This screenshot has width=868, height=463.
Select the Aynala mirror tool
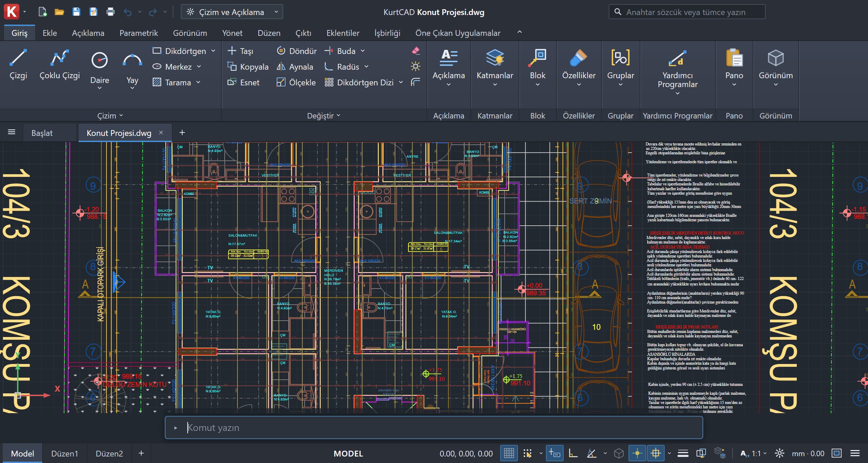294,67
